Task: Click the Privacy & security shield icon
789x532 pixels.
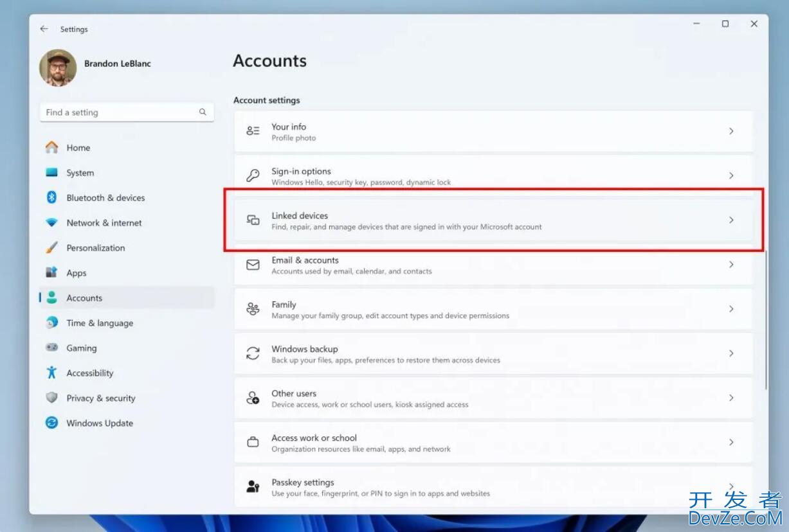Action: 52,398
